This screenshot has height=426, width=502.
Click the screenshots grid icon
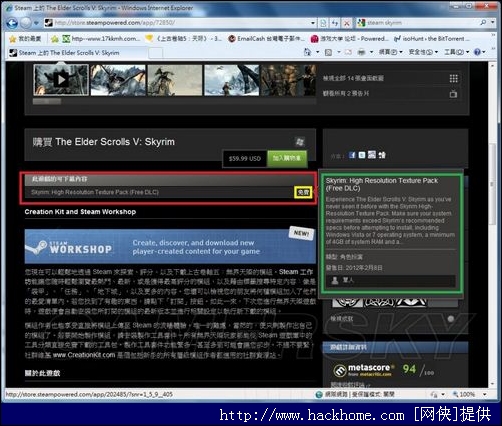[x=454, y=78]
